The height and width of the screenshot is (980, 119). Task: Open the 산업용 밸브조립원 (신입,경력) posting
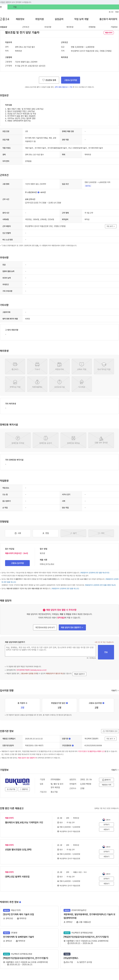[x=18, y=849]
